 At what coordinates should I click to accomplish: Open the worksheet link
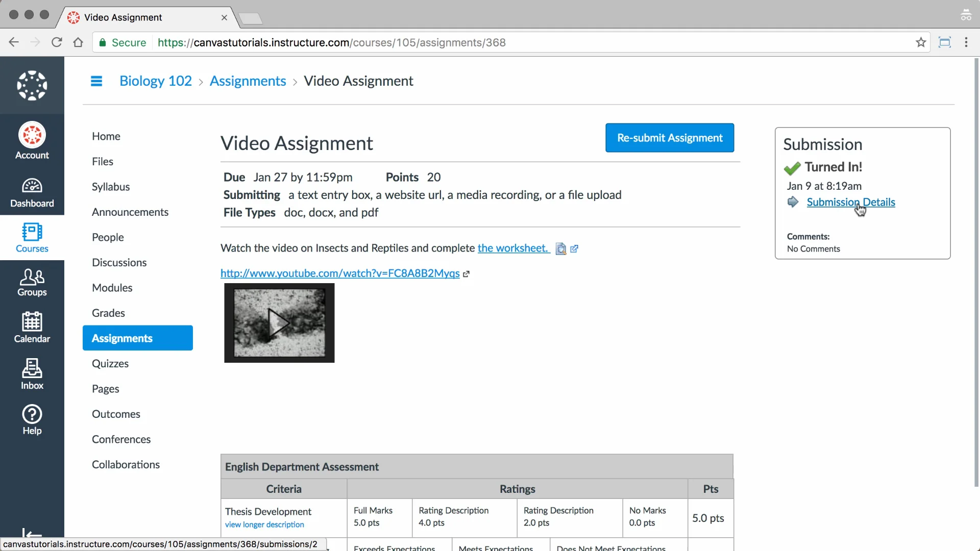click(513, 248)
